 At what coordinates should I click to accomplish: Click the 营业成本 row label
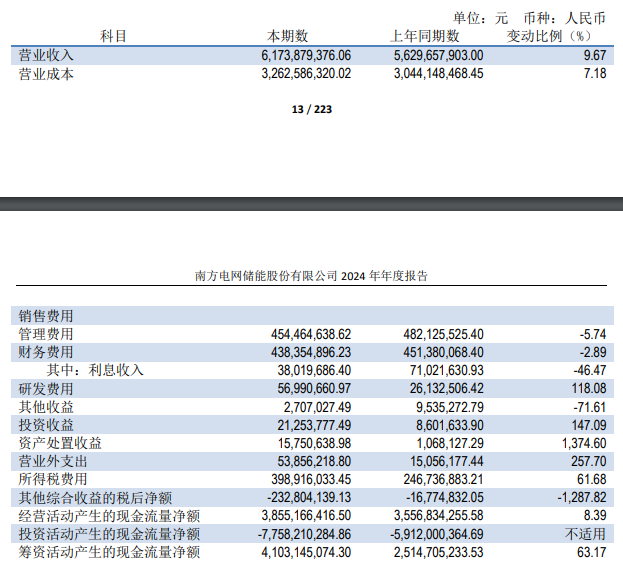[x=46, y=74]
